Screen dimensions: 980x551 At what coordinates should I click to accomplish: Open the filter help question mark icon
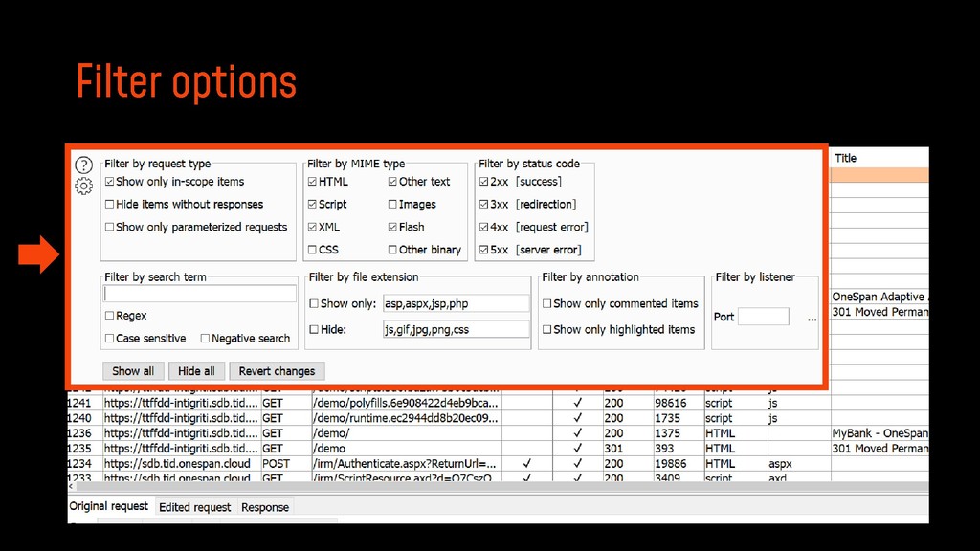tap(84, 165)
